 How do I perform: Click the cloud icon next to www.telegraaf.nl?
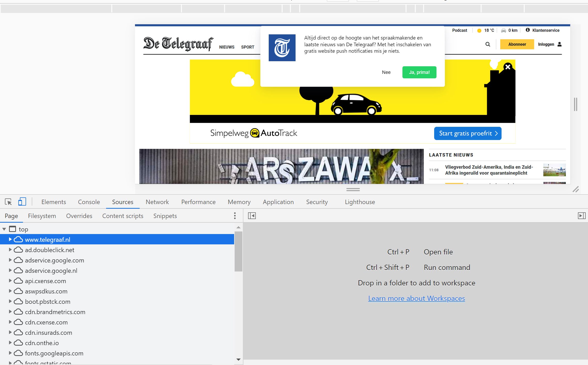[18, 239]
